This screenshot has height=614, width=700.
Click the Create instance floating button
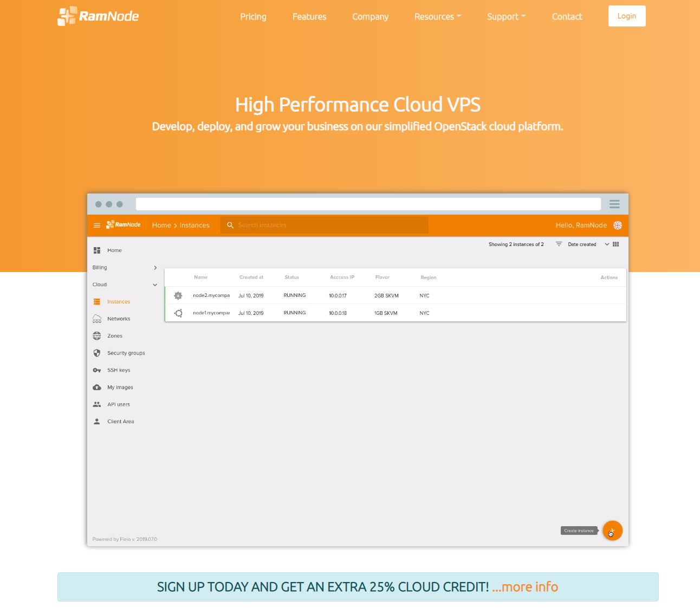pyautogui.click(x=613, y=531)
